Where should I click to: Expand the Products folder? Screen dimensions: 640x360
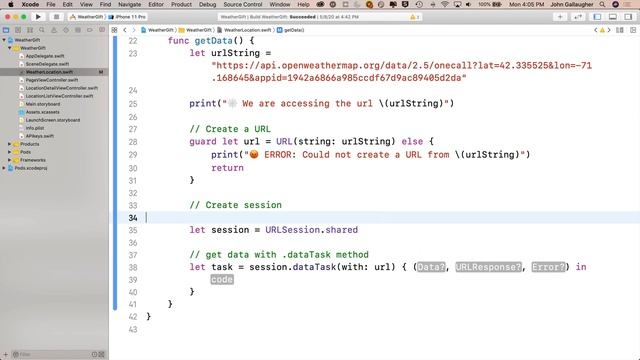click(9, 144)
